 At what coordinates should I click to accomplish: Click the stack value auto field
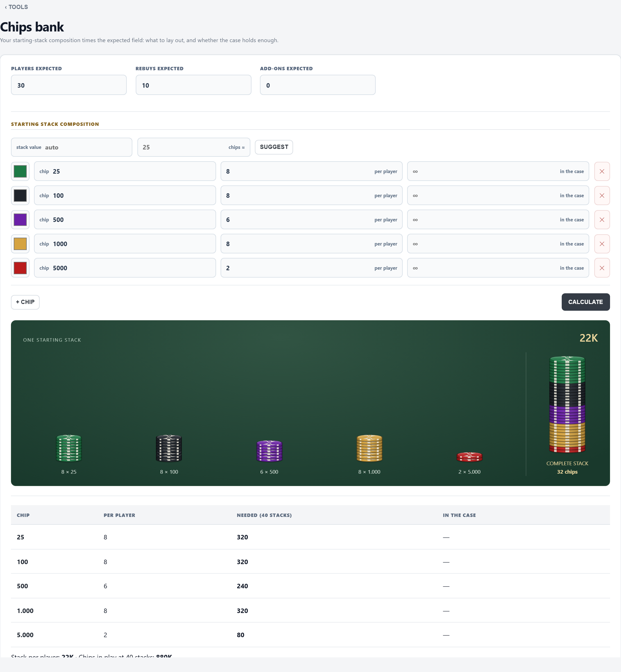tap(72, 147)
